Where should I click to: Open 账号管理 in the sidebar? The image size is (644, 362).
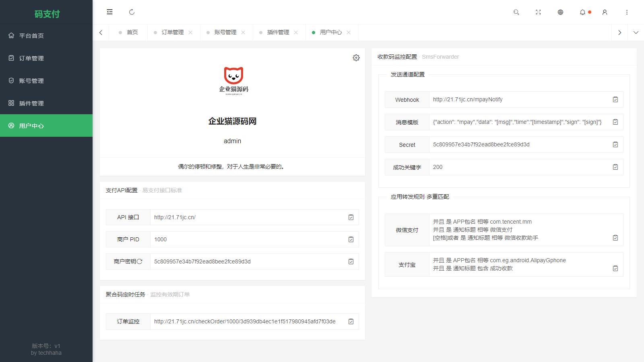pos(31,80)
